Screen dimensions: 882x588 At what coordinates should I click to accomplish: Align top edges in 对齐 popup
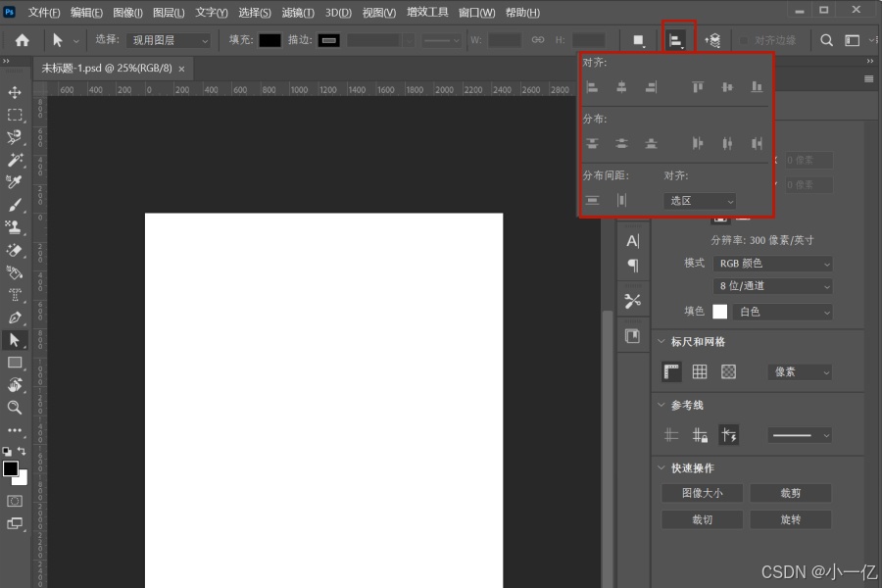(x=698, y=87)
